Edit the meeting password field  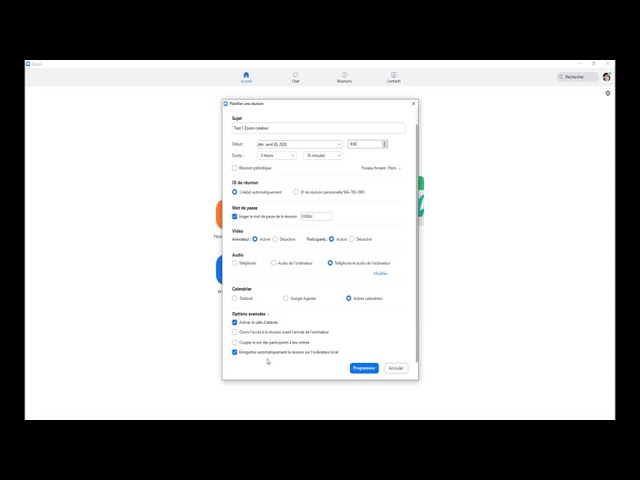pos(316,216)
